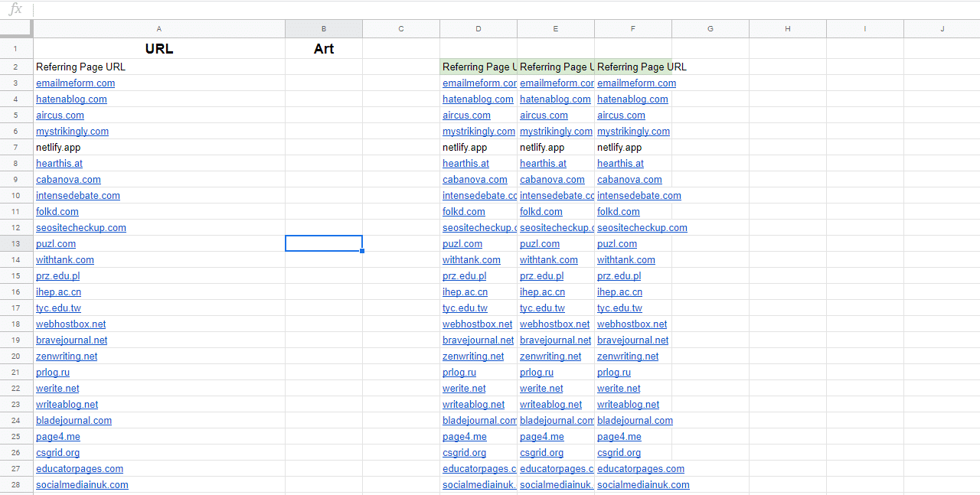Image resolution: width=980 pixels, height=495 pixels.
Task: Select column D header
Action: pos(479,28)
